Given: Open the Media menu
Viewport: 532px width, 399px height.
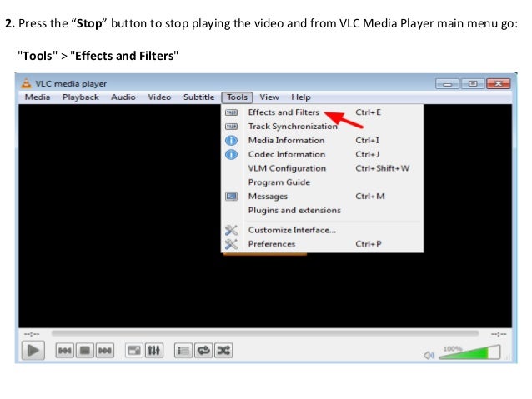Looking at the screenshot, I should click(x=38, y=97).
